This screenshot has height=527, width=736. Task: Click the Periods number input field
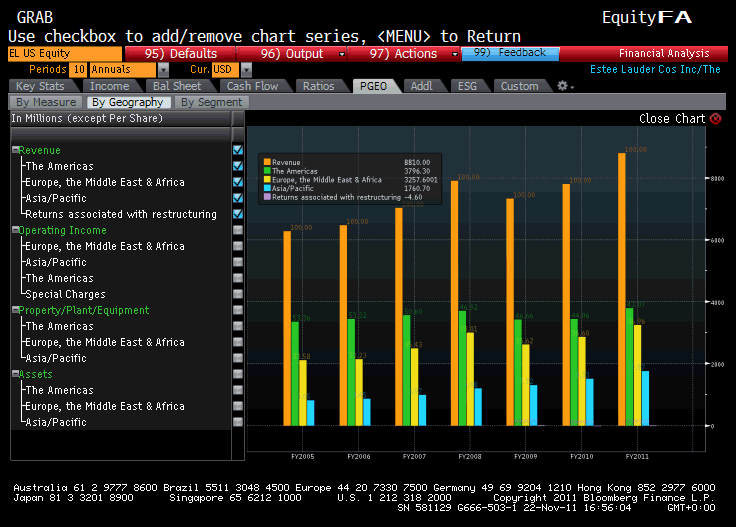pos(78,70)
